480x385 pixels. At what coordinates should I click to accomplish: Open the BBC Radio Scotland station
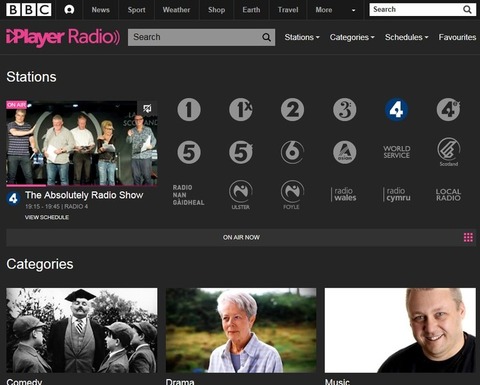pos(449,152)
